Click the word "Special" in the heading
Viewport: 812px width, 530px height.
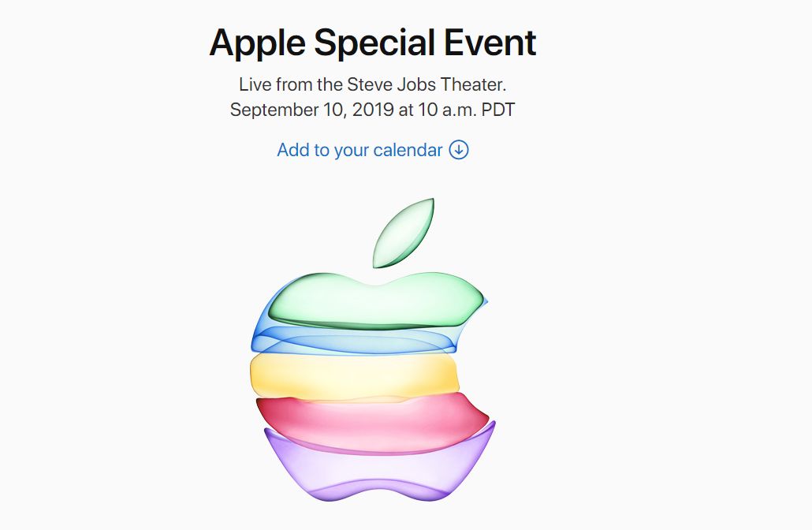[374, 43]
